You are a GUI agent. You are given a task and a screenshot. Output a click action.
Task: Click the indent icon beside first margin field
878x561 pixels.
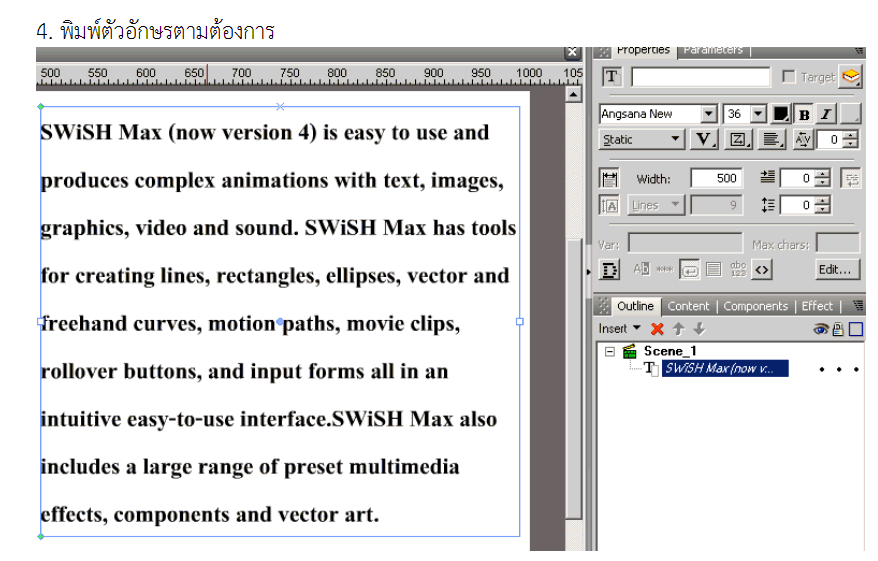(768, 178)
